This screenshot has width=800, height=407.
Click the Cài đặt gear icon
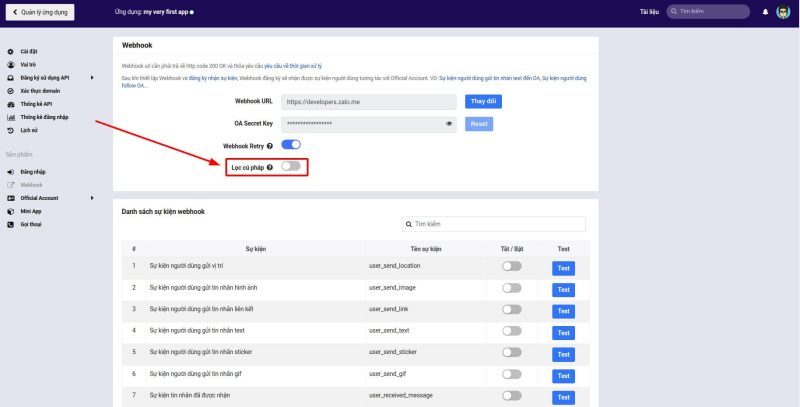click(x=11, y=52)
